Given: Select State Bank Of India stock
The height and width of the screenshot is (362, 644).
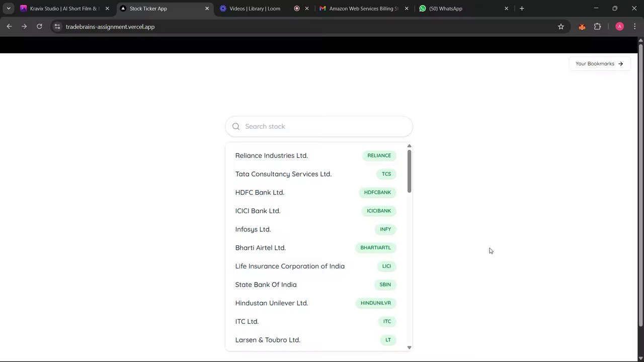Looking at the screenshot, I should point(316,285).
